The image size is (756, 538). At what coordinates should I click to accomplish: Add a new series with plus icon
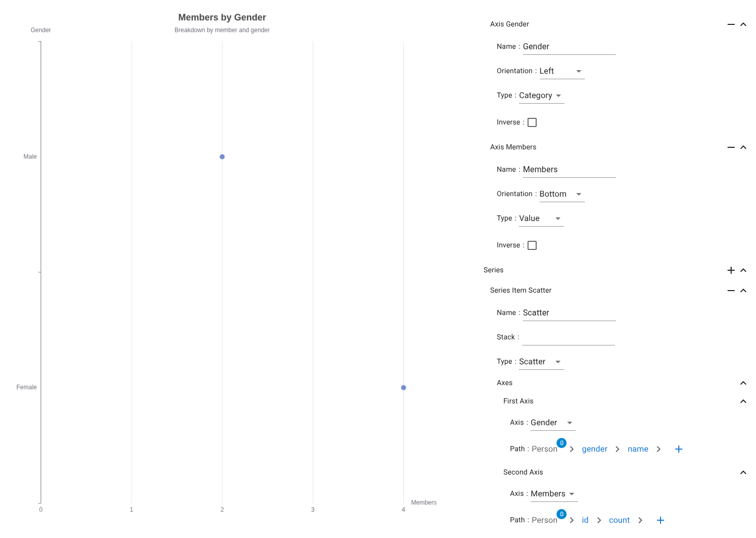pyautogui.click(x=731, y=270)
